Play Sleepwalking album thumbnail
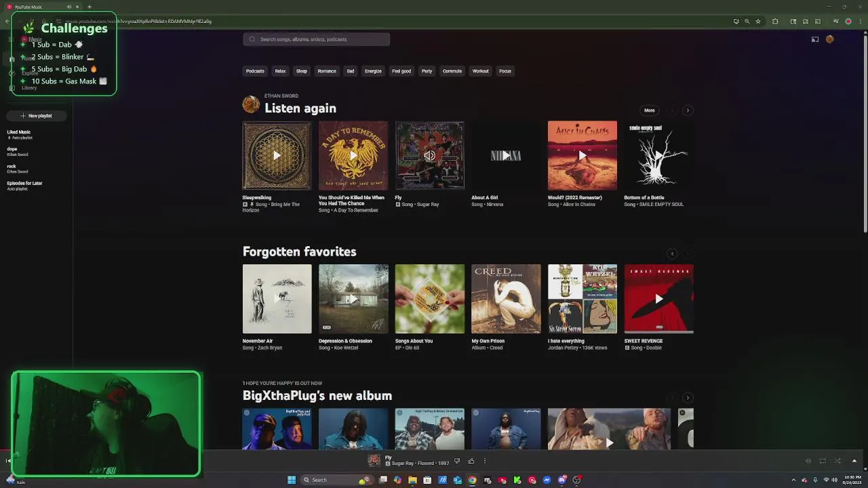The width and height of the screenshot is (868, 488). (x=277, y=156)
